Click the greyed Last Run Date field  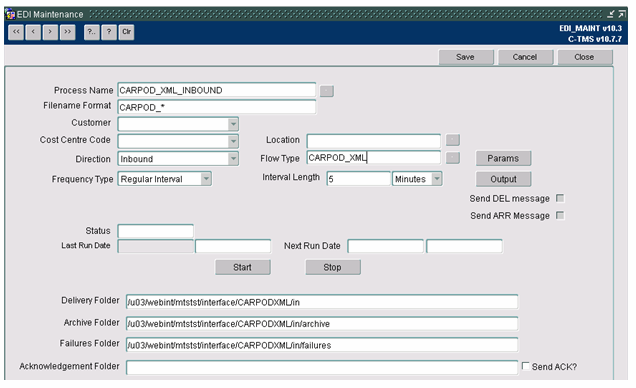(x=155, y=246)
